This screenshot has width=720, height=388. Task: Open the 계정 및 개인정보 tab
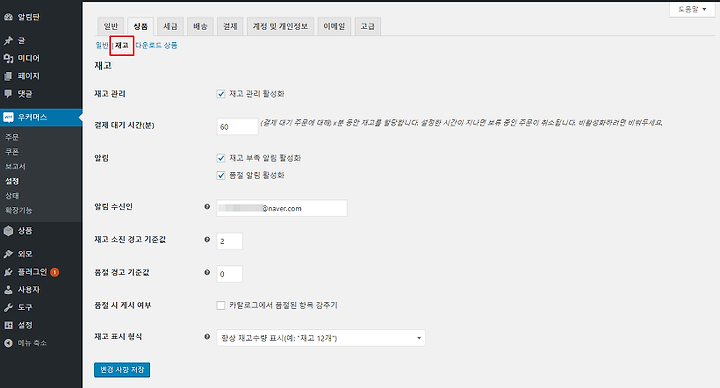tap(280, 27)
